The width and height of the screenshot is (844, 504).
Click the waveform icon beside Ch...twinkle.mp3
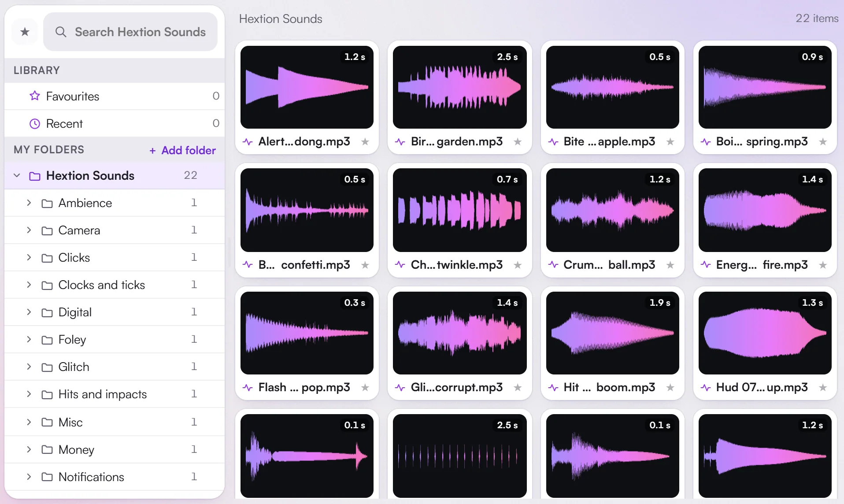[400, 265]
